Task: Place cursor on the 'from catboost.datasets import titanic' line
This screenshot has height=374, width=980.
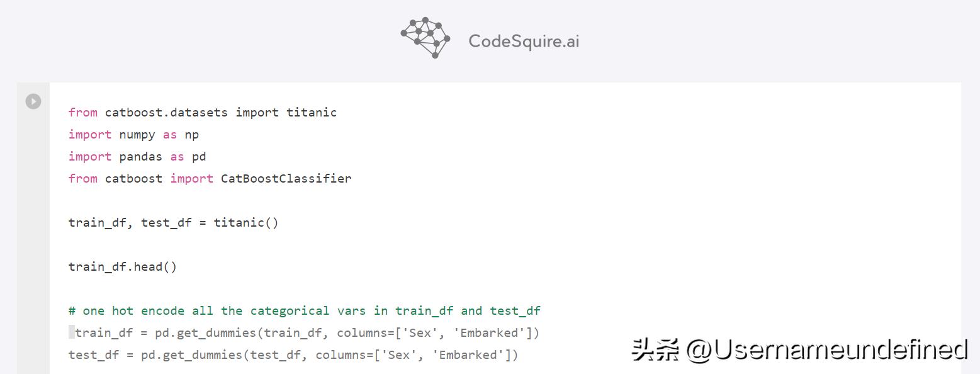Action: click(x=202, y=113)
